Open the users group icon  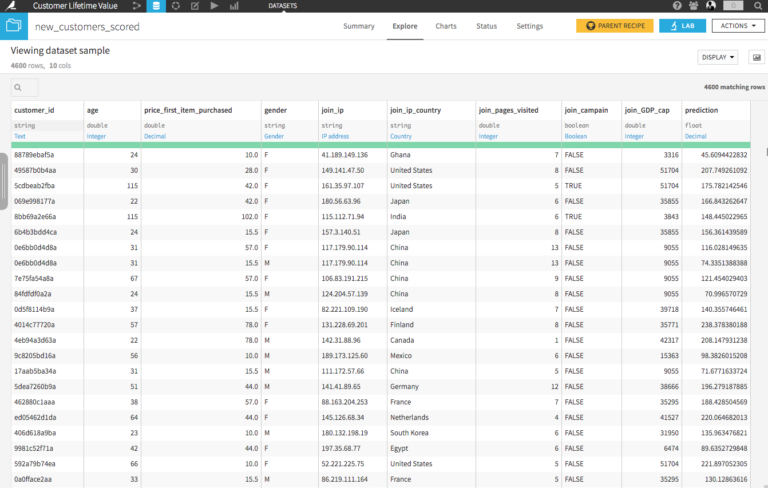coord(694,6)
